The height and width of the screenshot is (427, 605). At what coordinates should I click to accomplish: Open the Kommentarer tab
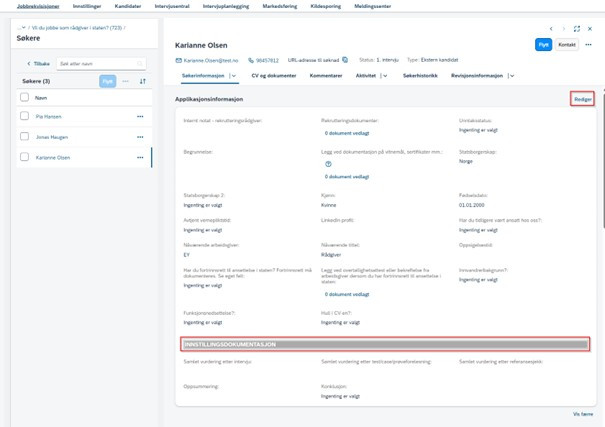pyautogui.click(x=326, y=76)
